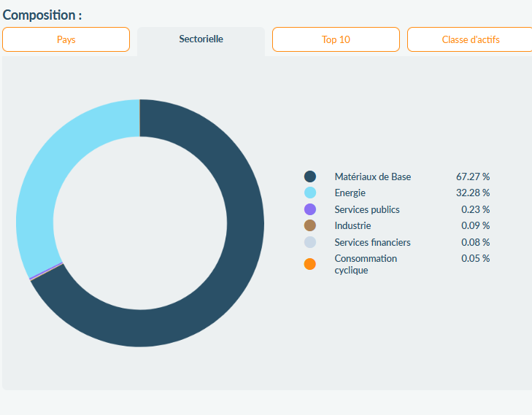This screenshot has height=415, width=532.
Task: Select the Energie legend label text
Action: (x=350, y=193)
